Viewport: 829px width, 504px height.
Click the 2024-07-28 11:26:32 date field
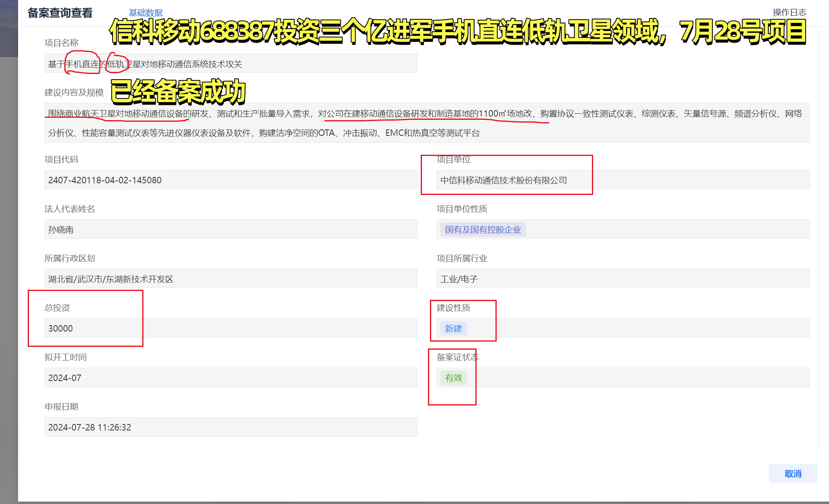pos(231,427)
